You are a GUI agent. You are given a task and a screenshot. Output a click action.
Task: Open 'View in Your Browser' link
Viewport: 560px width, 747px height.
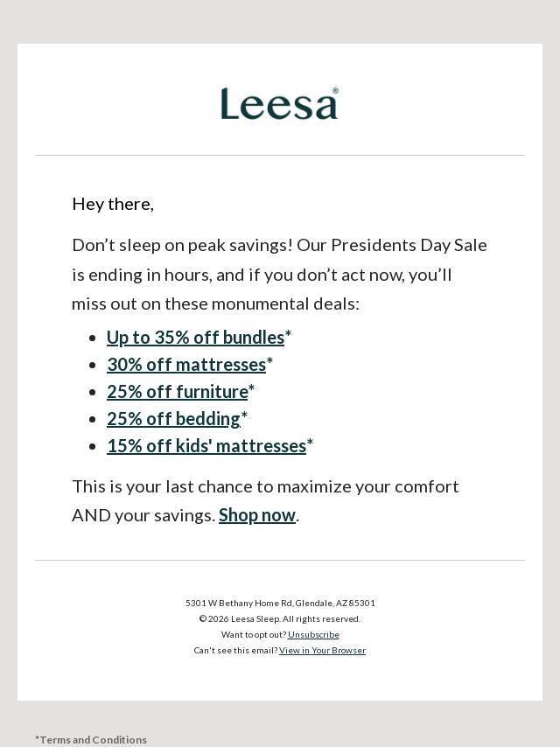tap(322, 651)
